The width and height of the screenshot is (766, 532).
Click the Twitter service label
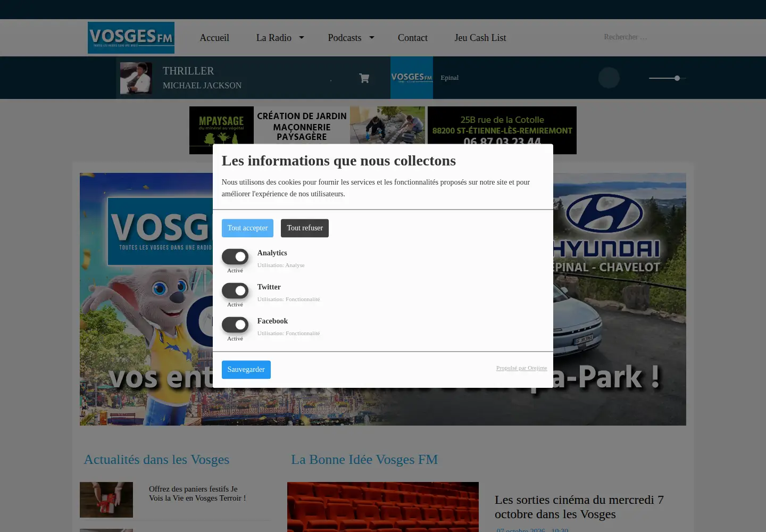[x=269, y=287]
